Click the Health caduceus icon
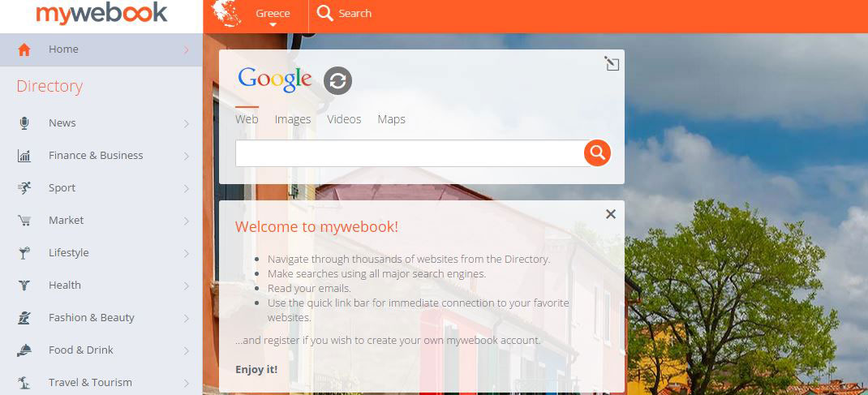Screen dimensions: 868x395 (24, 286)
